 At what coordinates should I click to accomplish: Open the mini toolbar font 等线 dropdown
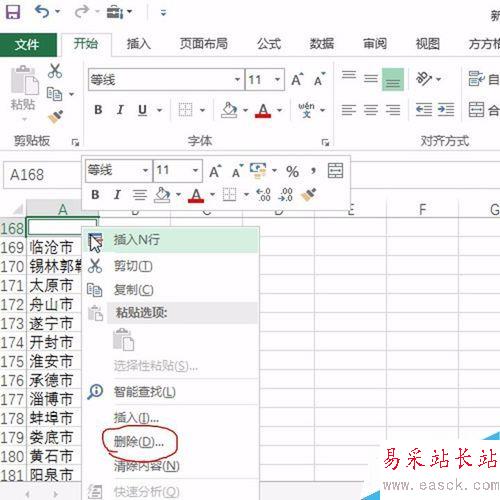click(145, 170)
